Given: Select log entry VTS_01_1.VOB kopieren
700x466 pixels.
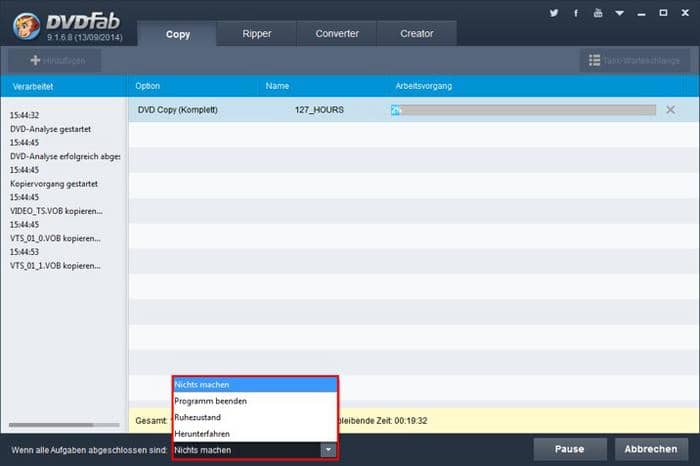Looking at the screenshot, I should click(55, 266).
